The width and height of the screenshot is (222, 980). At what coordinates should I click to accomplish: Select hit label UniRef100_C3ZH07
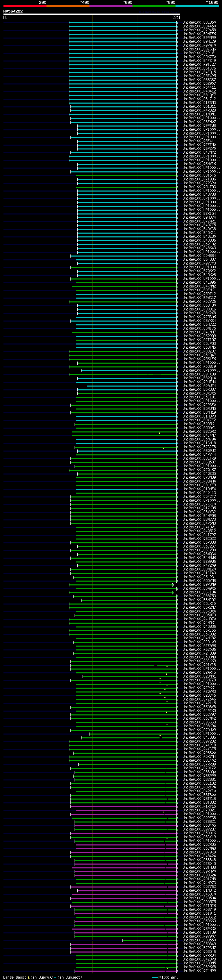tap(199, 122)
